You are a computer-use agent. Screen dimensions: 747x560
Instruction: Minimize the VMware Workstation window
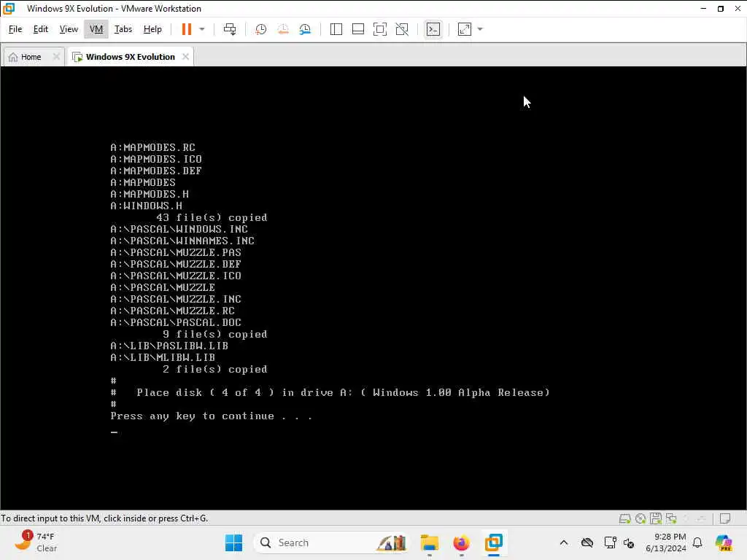coord(703,9)
